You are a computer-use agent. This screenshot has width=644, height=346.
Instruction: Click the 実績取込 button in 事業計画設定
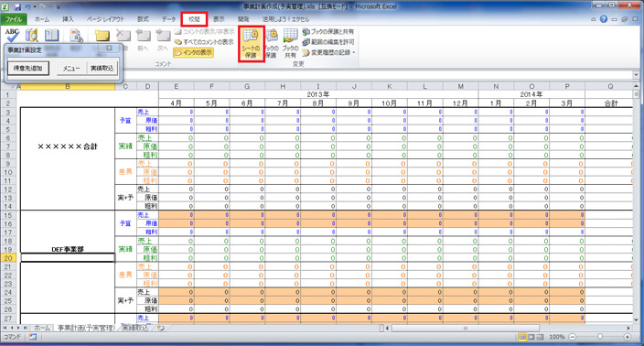pos(102,69)
